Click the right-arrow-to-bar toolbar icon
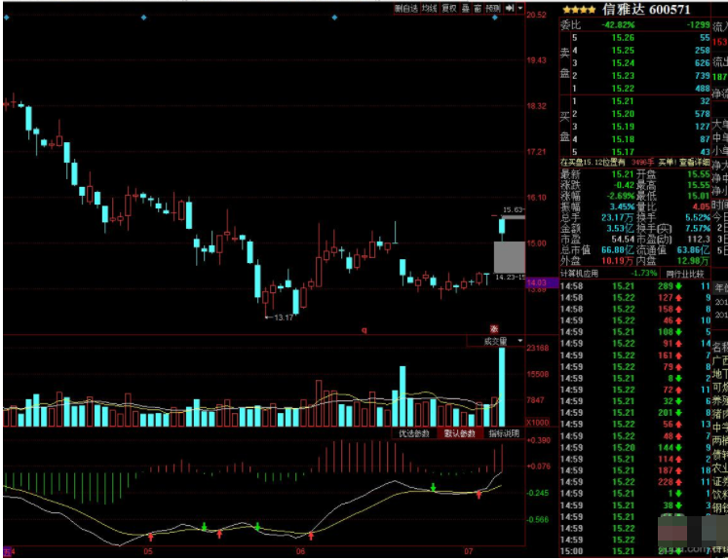The image size is (728, 560). (510, 9)
